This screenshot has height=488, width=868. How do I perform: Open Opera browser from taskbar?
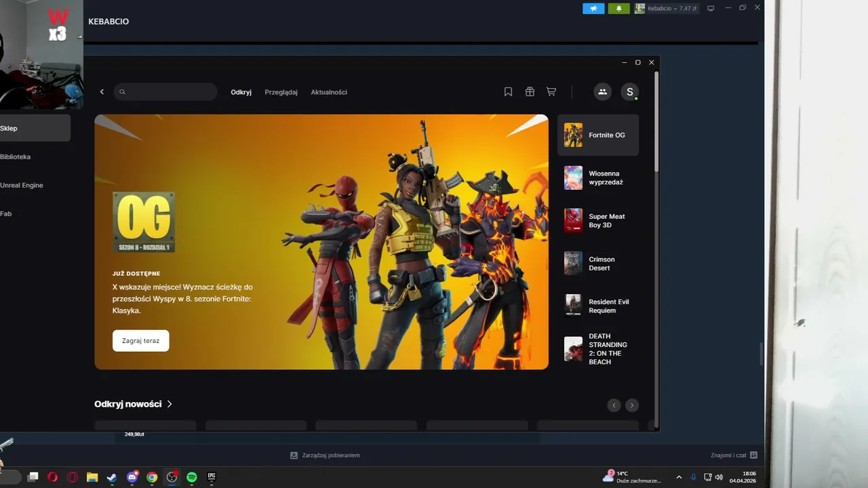click(52, 477)
